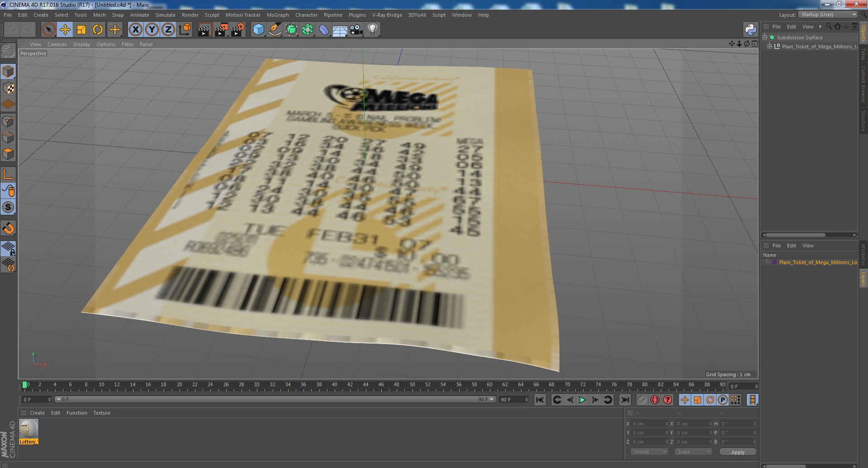Click Make Editable icon in left toolbar
868x468 pixels.
point(8,51)
